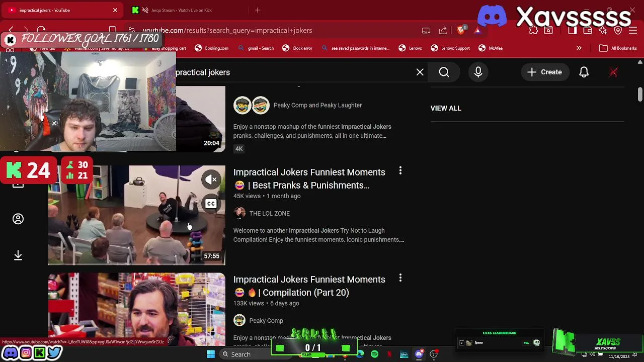
Task: Start voice search with the microphone icon
Action: click(478, 72)
